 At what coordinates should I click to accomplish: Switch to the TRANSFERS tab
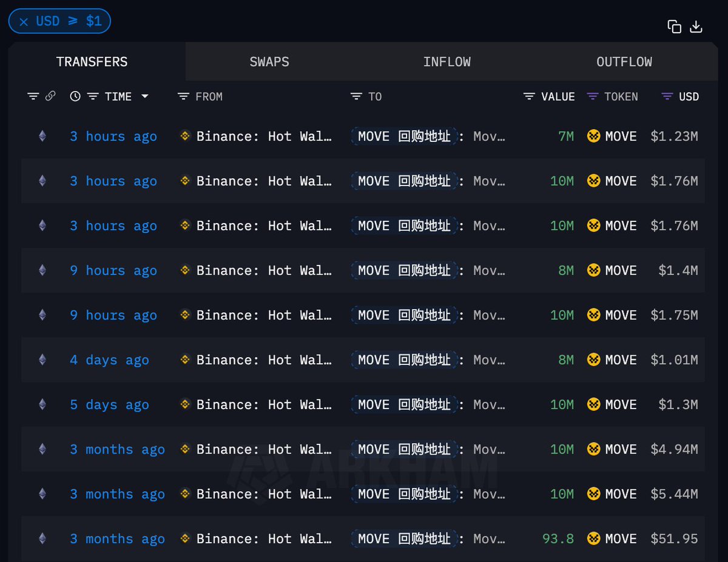[x=92, y=62]
